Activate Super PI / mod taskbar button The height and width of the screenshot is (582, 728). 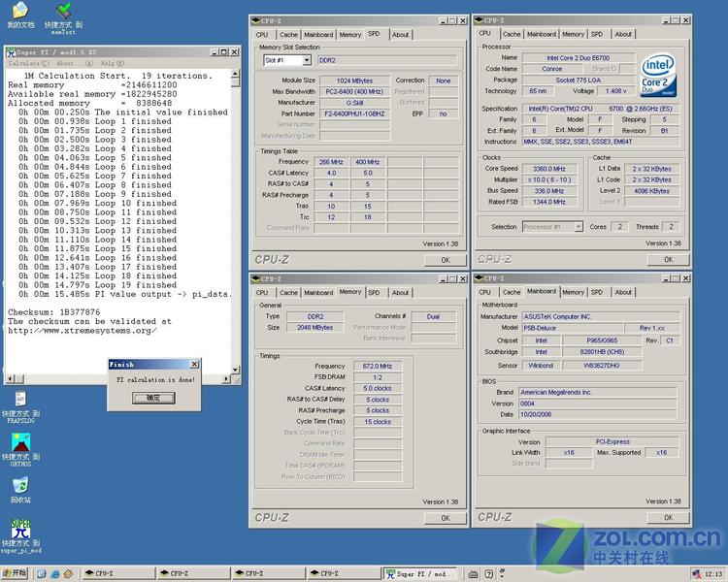[x=421, y=574]
